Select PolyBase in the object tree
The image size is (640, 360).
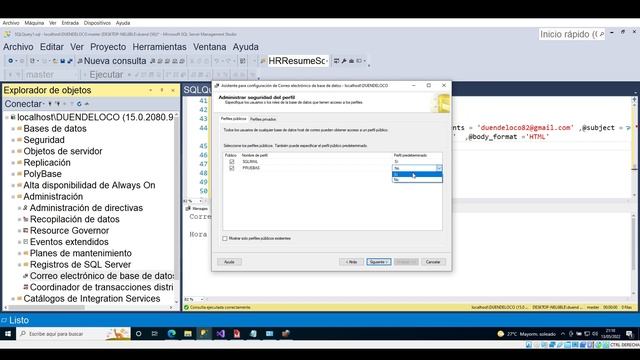[42, 174]
